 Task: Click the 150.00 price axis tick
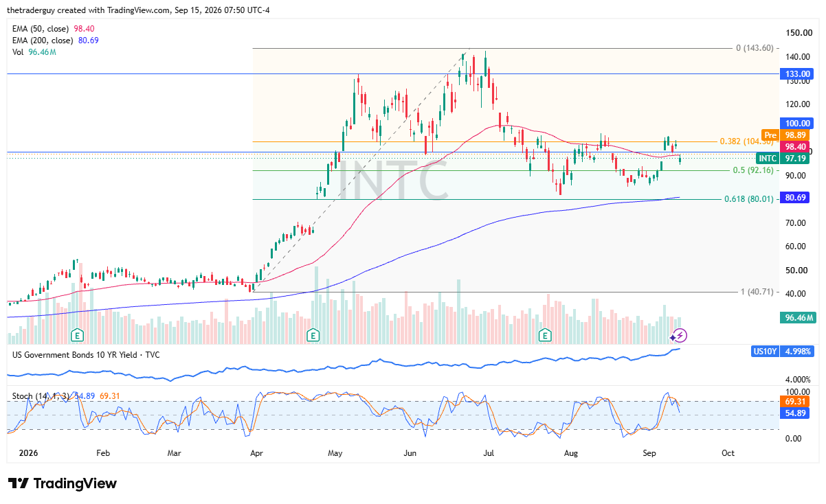click(x=799, y=33)
